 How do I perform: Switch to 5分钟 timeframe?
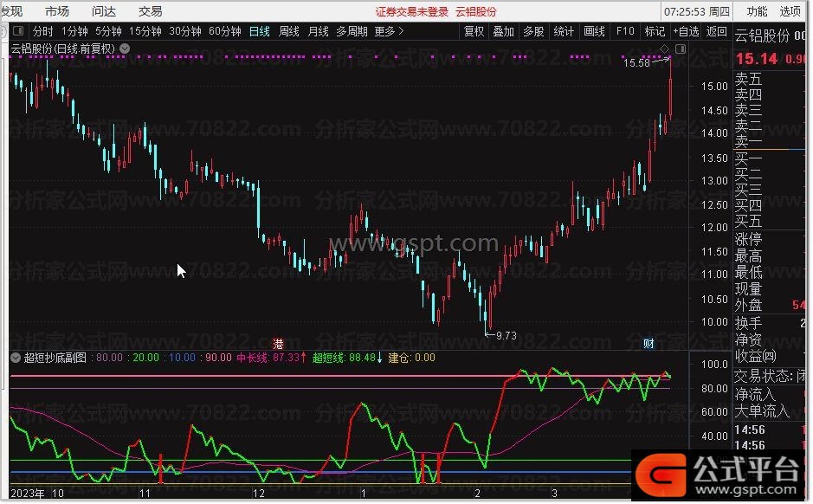coord(108,32)
